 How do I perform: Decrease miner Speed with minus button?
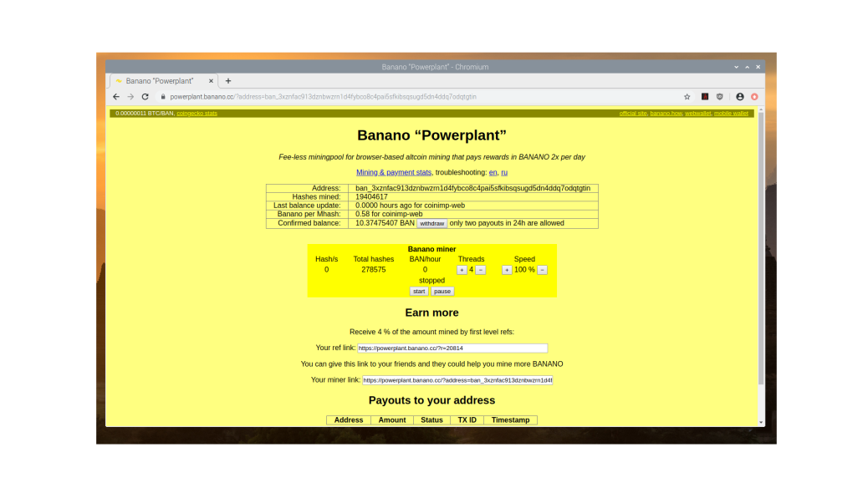point(543,270)
